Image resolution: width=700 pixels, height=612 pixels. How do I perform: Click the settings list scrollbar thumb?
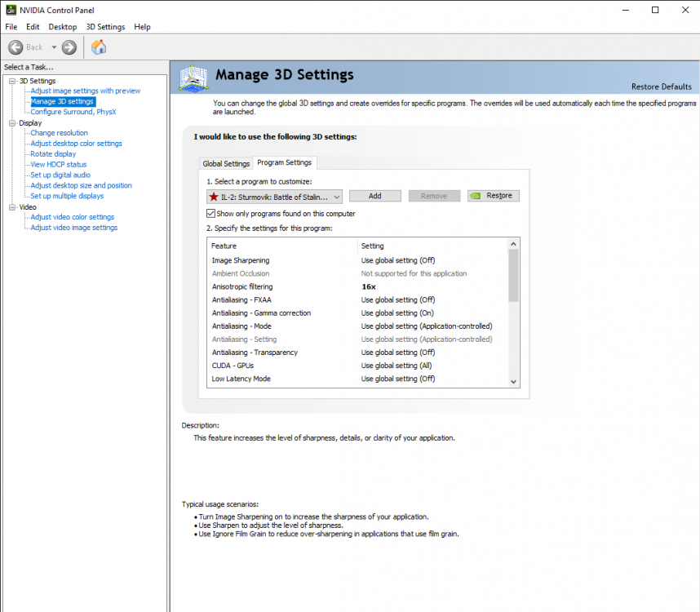click(x=513, y=276)
